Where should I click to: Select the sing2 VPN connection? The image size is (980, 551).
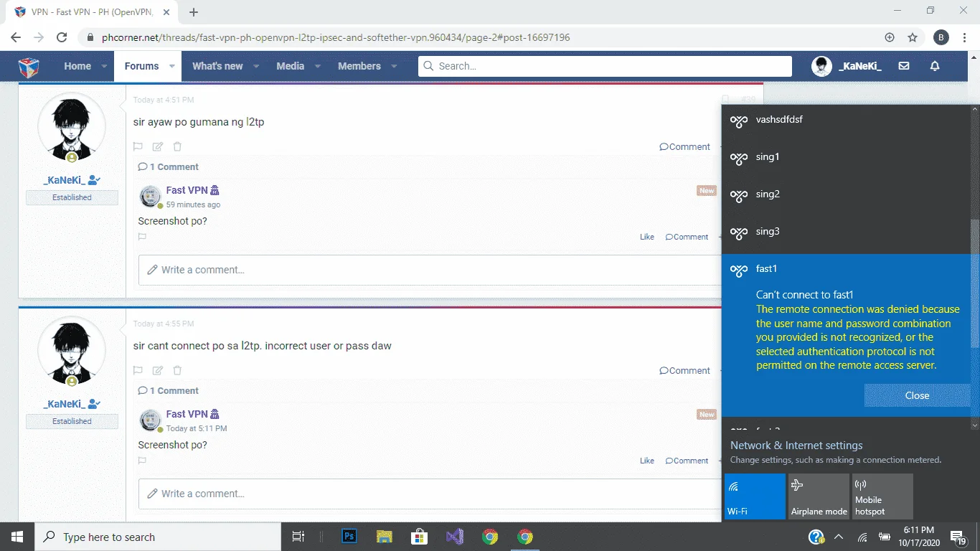[847, 195]
